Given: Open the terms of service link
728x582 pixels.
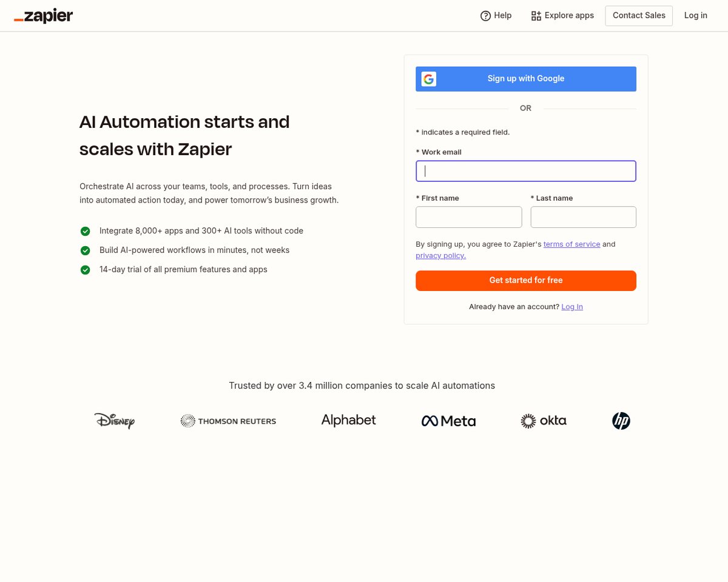Looking at the screenshot, I should [x=571, y=244].
